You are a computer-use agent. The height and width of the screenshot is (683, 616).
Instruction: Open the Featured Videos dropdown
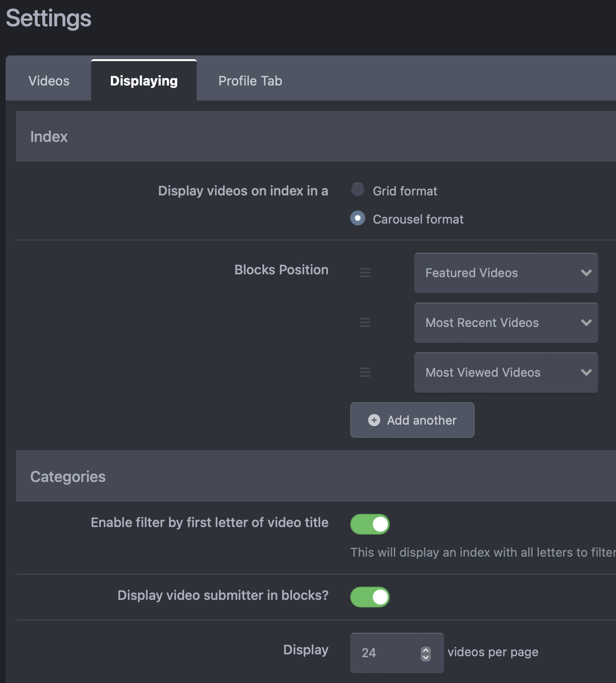coord(506,273)
